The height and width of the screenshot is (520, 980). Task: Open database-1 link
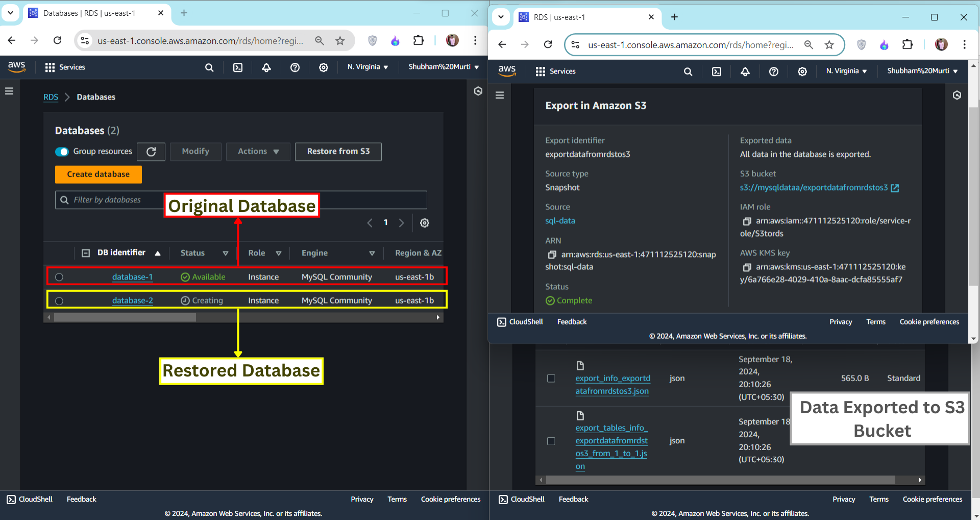click(133, 277)
